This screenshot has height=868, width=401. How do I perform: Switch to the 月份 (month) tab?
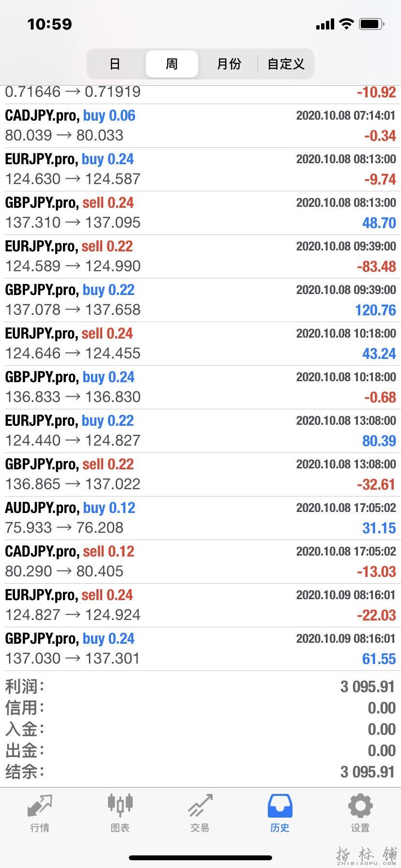[x=229, y=64]
